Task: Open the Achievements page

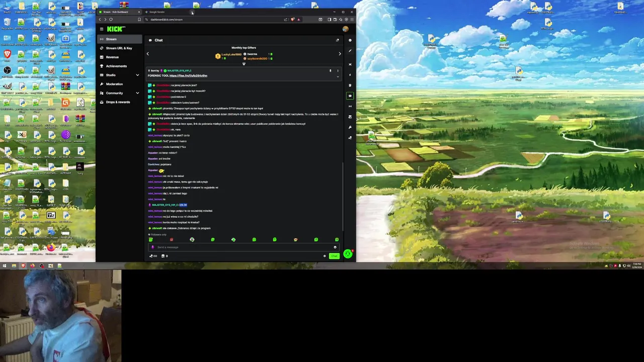Action: point(120,66)
